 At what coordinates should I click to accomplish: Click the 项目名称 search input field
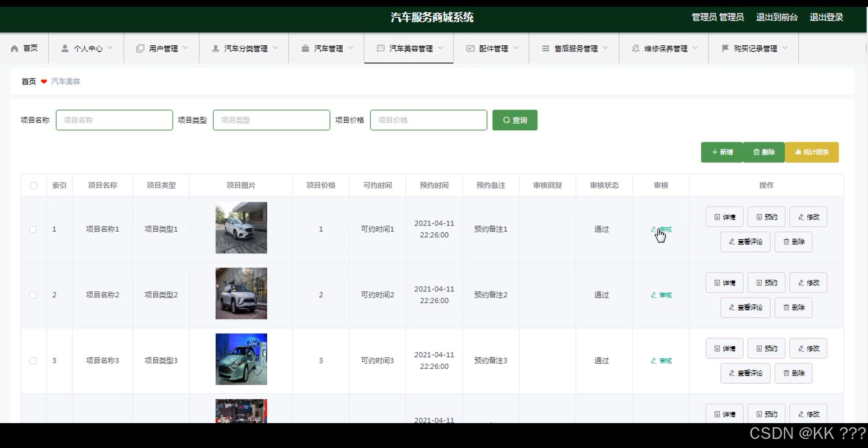click(114, 120)
